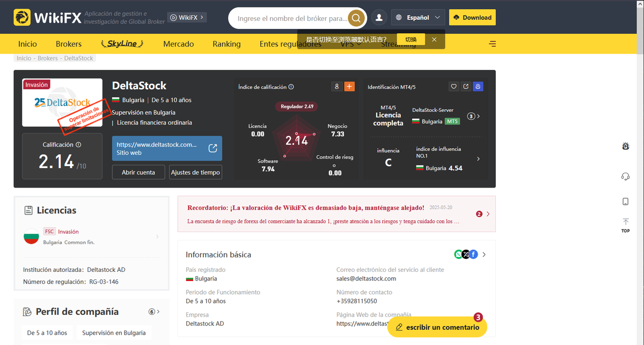Click the blue bug report icon
Viewport: 644px width, 345px height.
pyautogui.click(x=478, y=86)
